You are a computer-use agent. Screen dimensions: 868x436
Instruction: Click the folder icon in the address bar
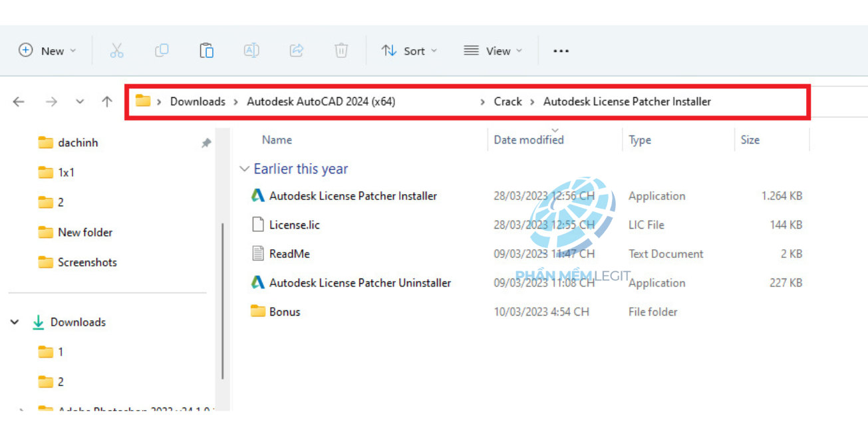pos(143,101)
